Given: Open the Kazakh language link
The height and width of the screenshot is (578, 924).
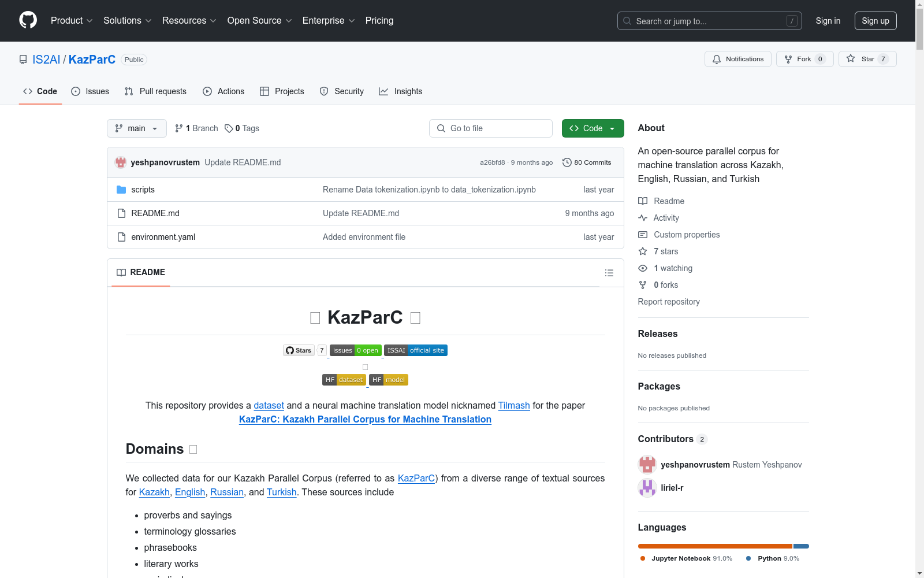Looking at the screenshot, I should (154, 492).
